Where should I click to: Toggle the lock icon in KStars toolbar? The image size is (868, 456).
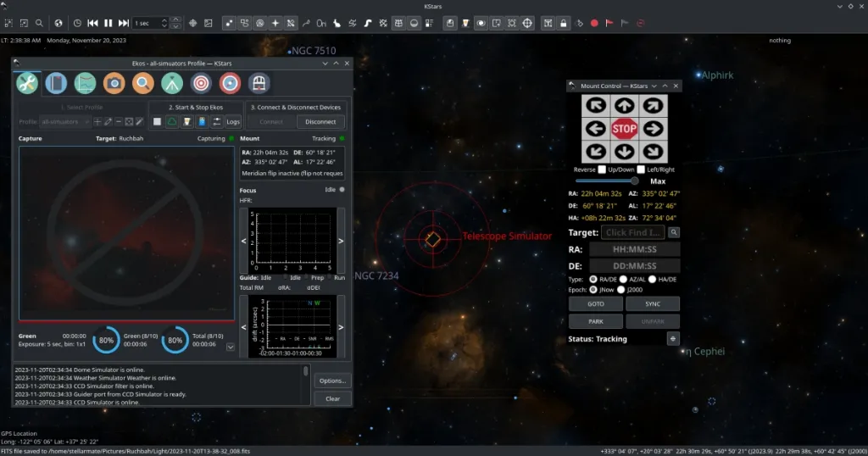(564, 23)
